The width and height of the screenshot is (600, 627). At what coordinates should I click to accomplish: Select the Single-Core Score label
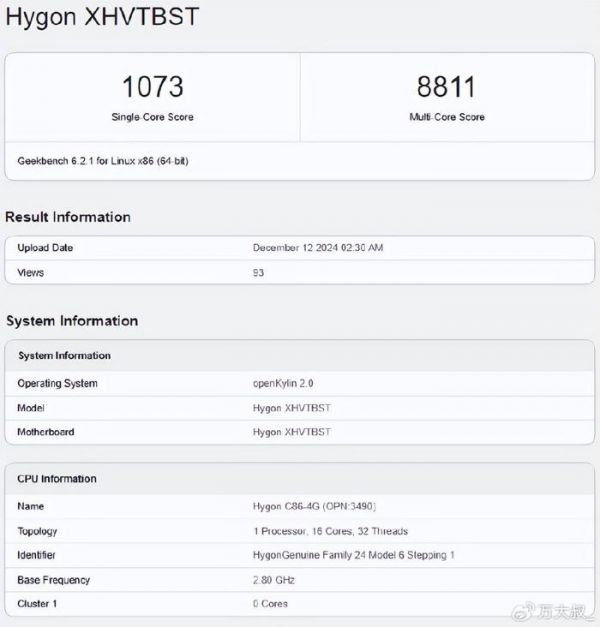(x=152, y=117)
